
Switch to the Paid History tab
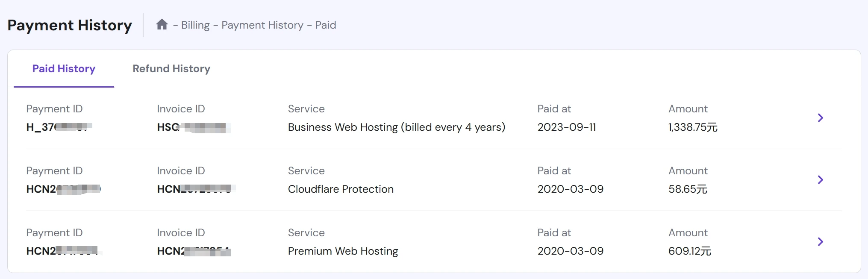[x=64, y=69]
